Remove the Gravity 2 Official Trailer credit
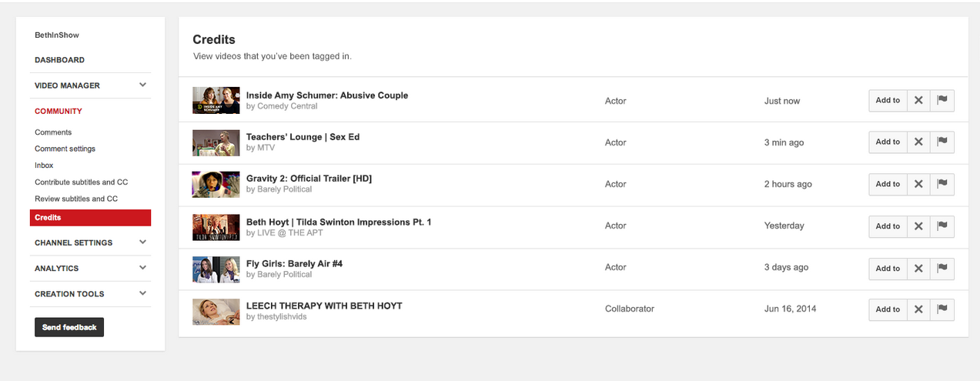This screenshot has width=980, height=381. tap(918, 184)
